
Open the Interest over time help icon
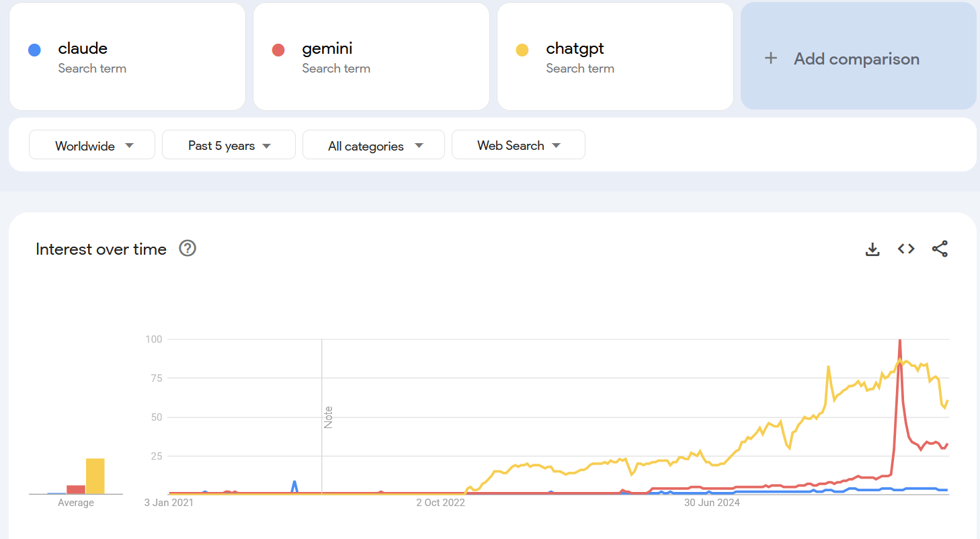187,249
